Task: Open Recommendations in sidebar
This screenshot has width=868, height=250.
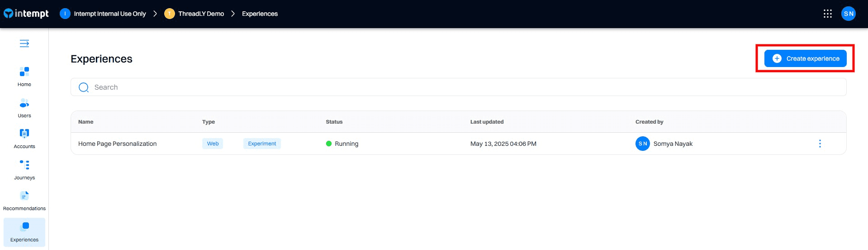Action: 24,201
